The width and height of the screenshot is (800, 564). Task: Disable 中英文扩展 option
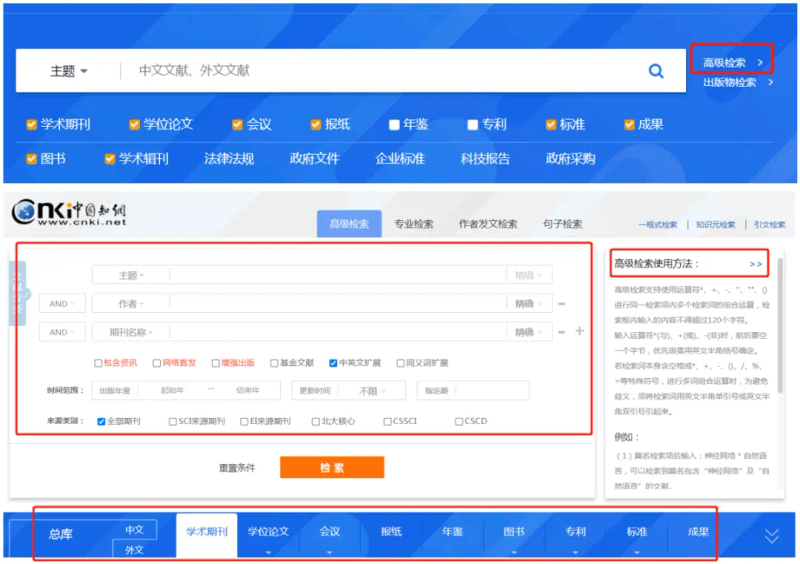333,363
